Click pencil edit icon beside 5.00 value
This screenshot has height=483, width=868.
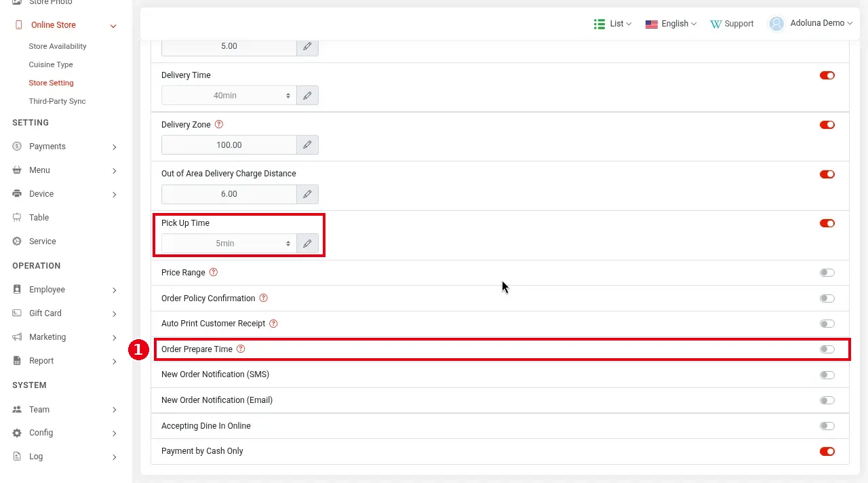[307, 46]
